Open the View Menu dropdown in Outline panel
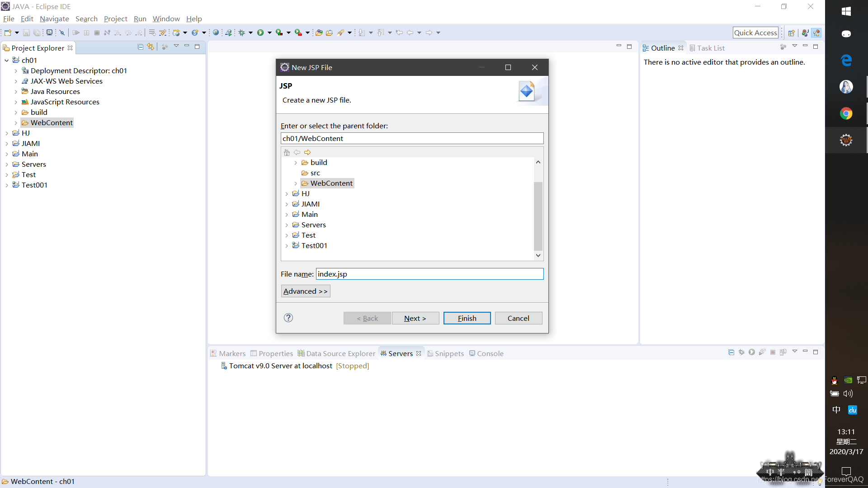 (x=795, y=46)
